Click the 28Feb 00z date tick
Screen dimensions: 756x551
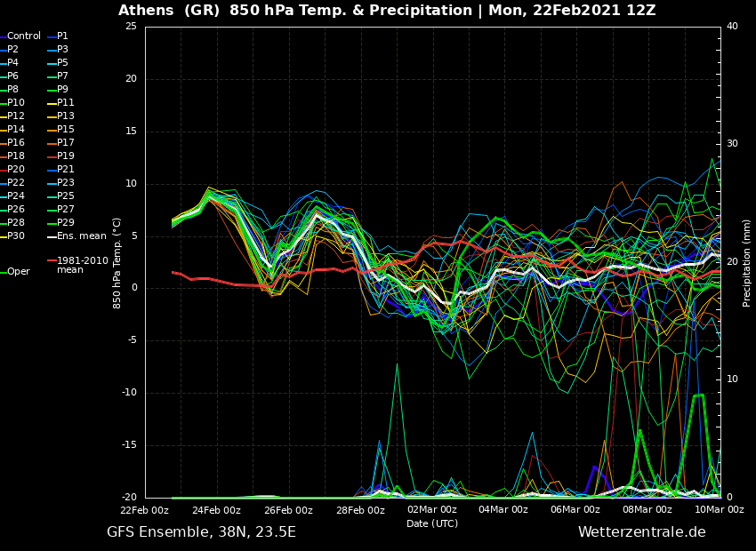360,510
